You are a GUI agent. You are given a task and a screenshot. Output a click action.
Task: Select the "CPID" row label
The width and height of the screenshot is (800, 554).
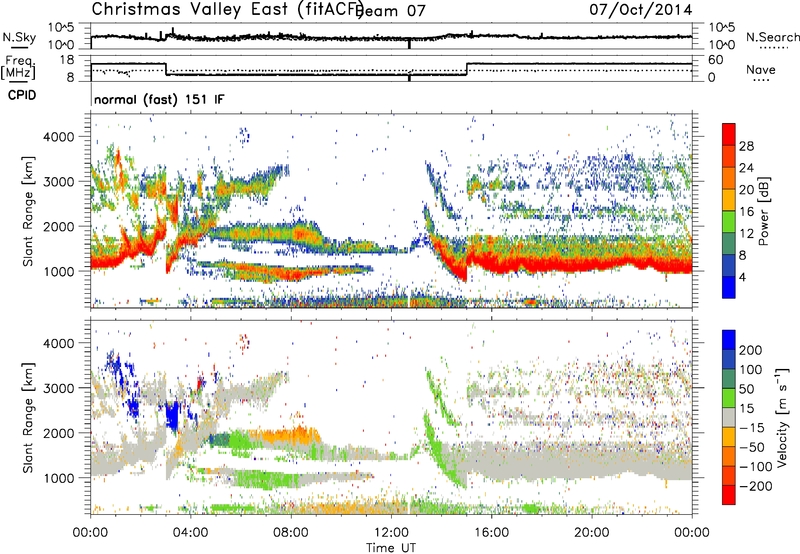tap(22, 95)
